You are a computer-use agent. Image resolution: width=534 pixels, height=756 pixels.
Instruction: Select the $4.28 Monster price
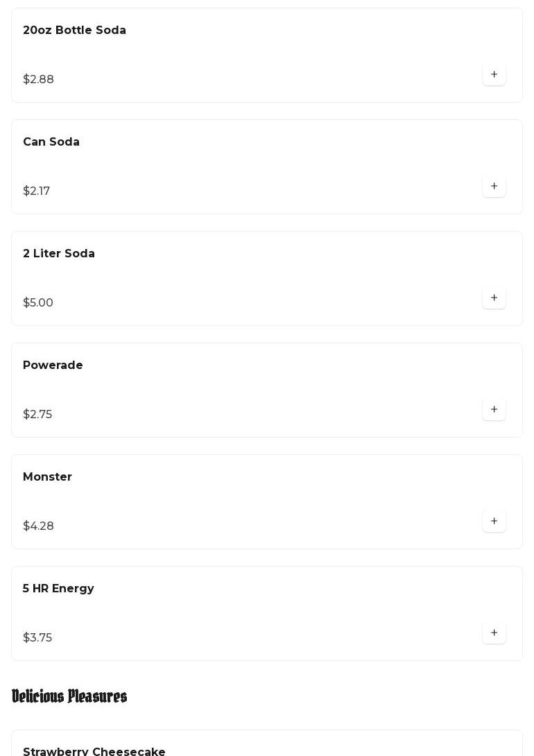[x=38, y=526]
